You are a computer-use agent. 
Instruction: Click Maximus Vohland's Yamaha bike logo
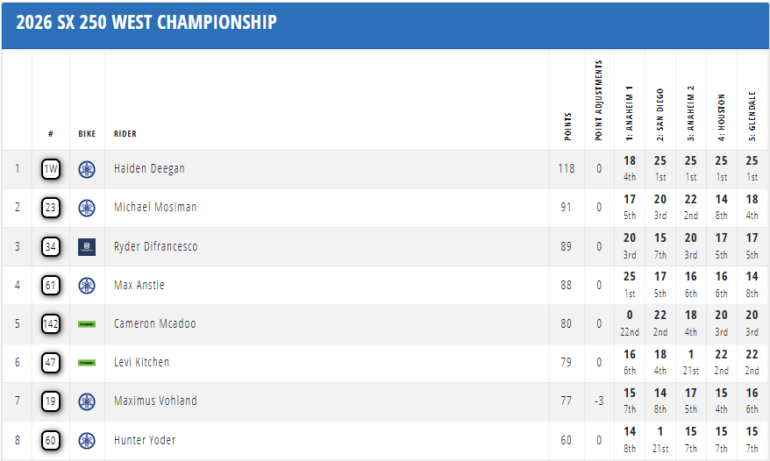[87, 401]
